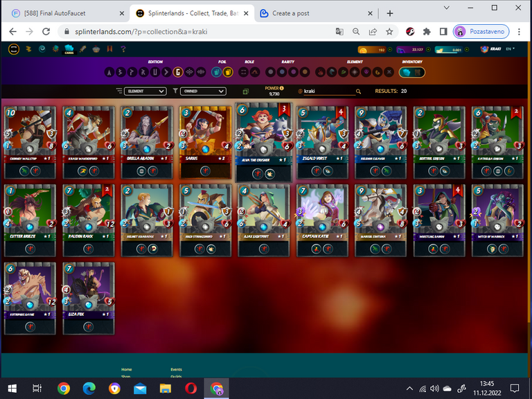Toggle the Alpha edition filter icon
The width and height of the screenshot is (532, 399).
(x=109, y=72)
